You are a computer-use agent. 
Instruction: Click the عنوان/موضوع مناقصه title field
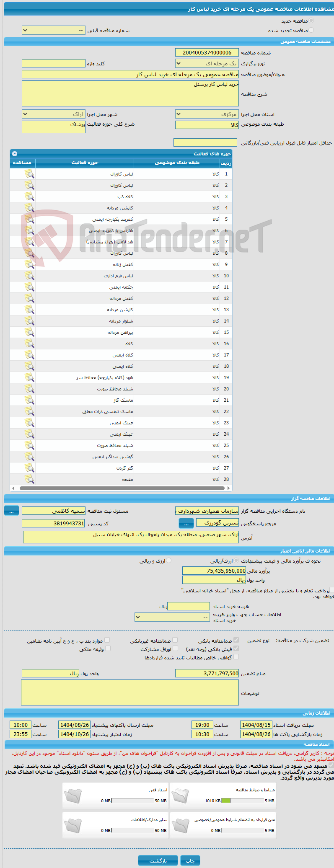coord(130,74)
